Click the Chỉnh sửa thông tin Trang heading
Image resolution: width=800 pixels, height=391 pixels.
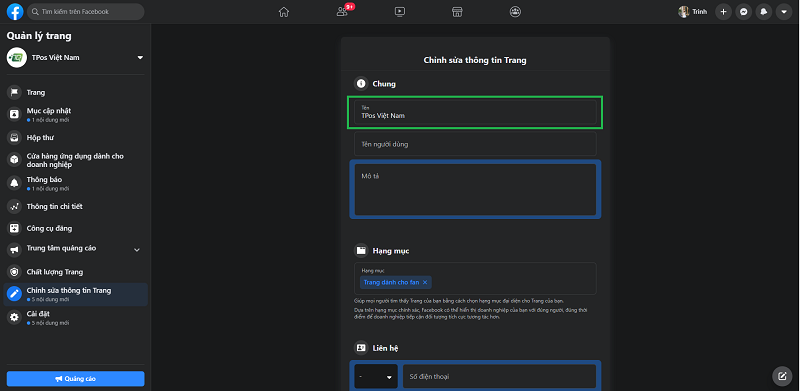coord(475,60)
